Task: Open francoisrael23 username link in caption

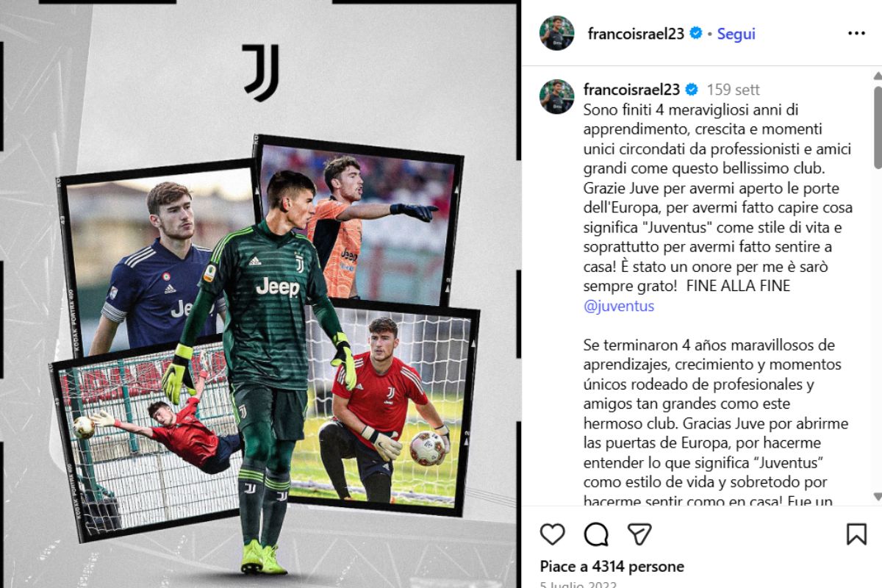Action: point(631,90)
